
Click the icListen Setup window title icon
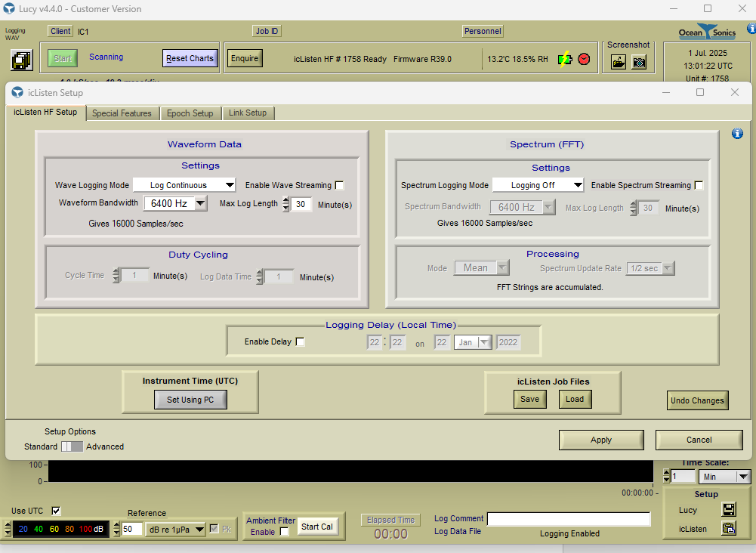[x=17, y=93]
